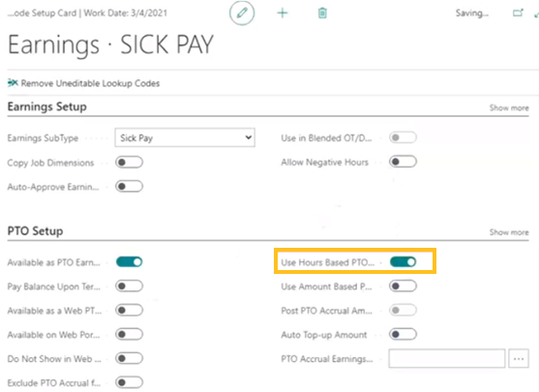Toggle Pay Balance Upon Termination switch
The width and height of the screenshot is (539, 392).
[x=129, y=286]
